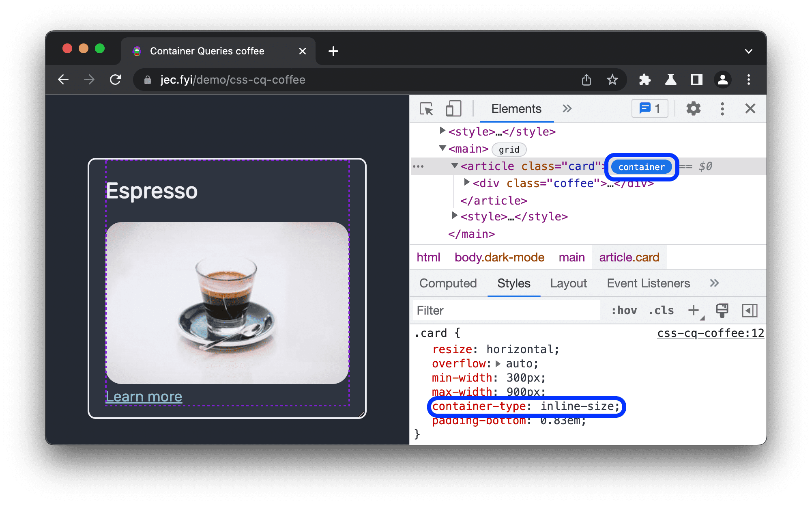The height and width of the screenshot is (505, 812).
Task: Click the close DevTools icon
Action: click(x=750, y=108)
